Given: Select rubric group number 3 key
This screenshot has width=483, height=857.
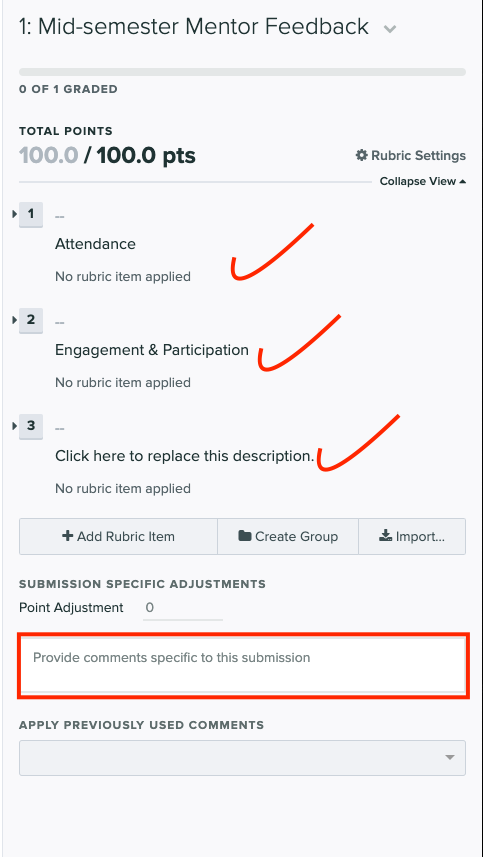Looking at the screenshot, I should click(31, 426).
